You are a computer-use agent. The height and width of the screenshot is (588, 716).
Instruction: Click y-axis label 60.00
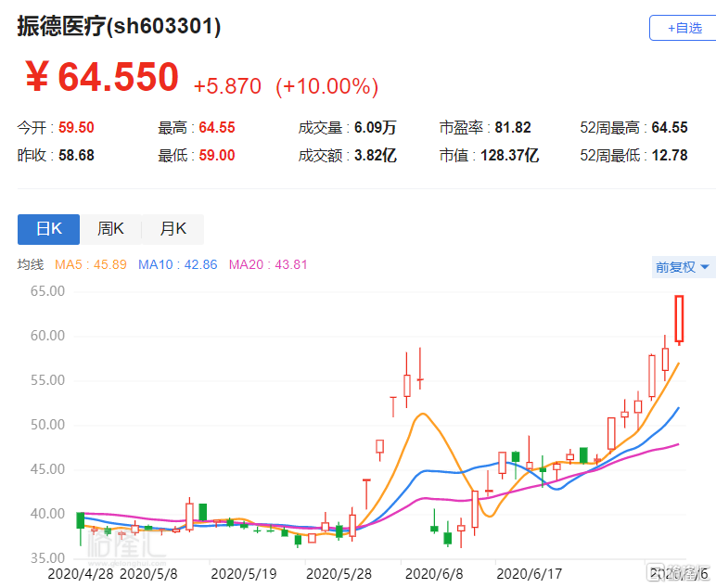[x=48, y=336]
